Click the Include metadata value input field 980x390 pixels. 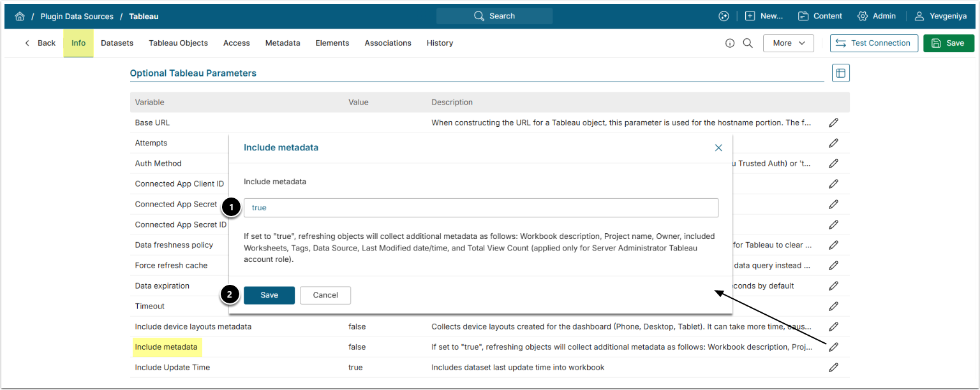(480, 208)
